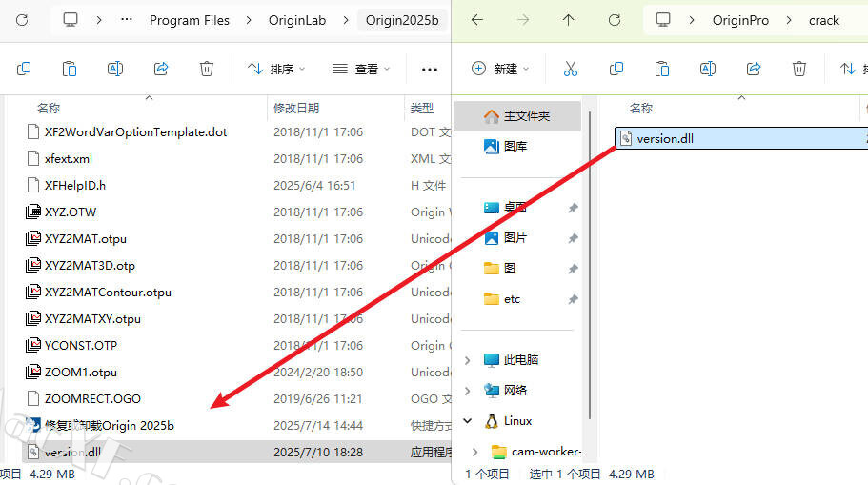The height and width of the screenshot is (485, 868).
Task: Sort by 名称 column in left window
Action: coord(49,108)
